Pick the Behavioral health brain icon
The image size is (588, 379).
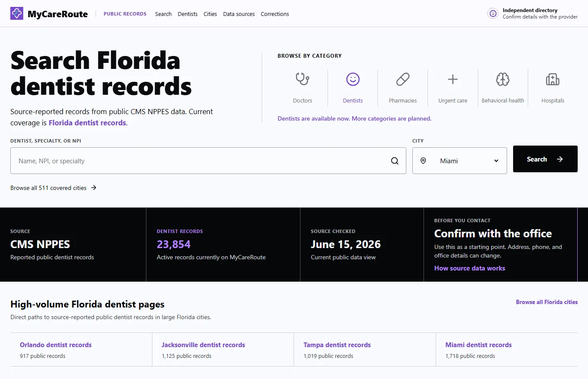503,79
